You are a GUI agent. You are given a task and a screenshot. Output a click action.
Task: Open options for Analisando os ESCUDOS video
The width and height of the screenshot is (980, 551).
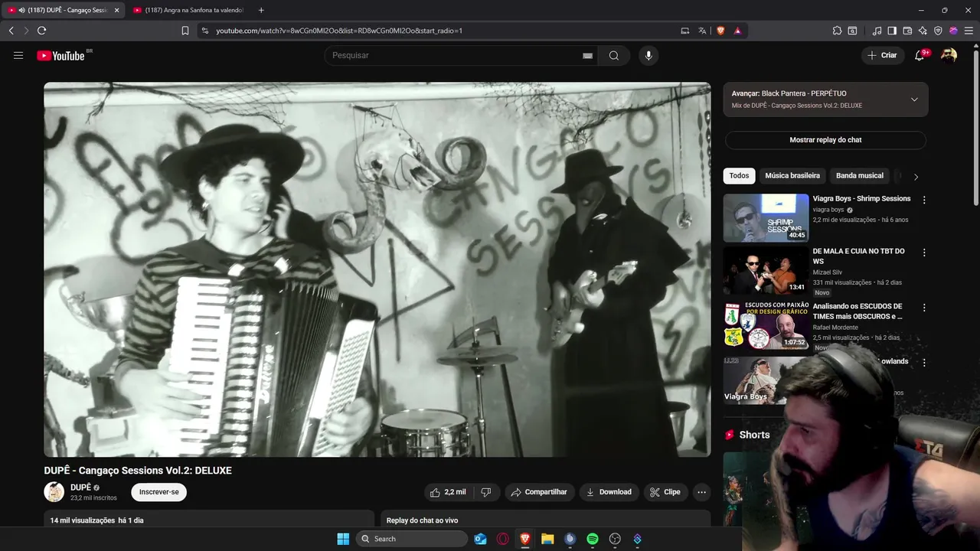tap(924, 307)
